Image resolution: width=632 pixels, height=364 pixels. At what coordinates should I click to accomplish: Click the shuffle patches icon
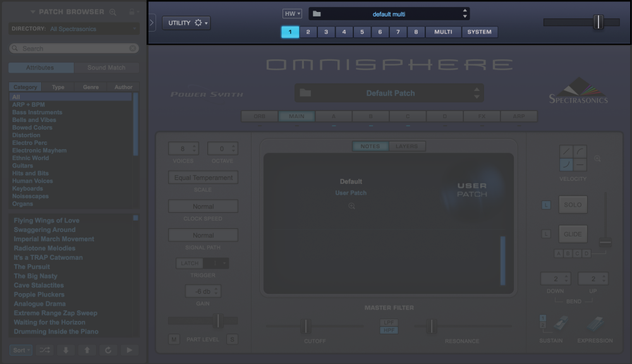click(44, 350)
